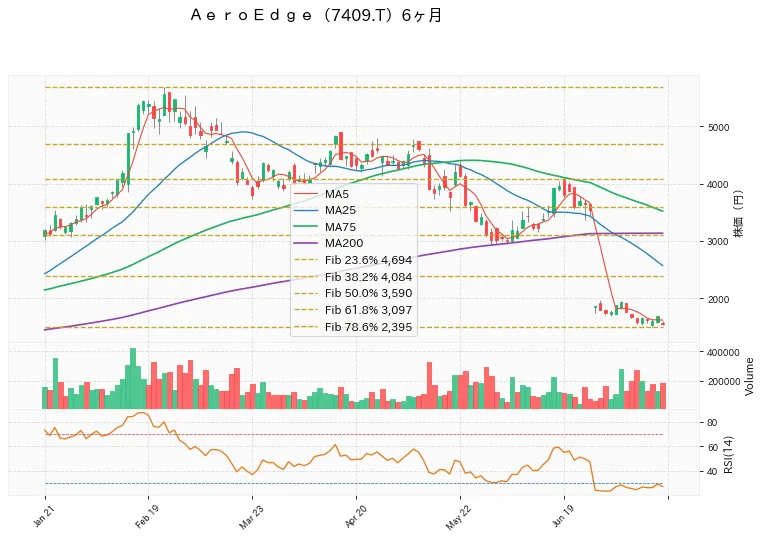Click the Volume axis label
This screenshot has width=764, height=539.
749,377
